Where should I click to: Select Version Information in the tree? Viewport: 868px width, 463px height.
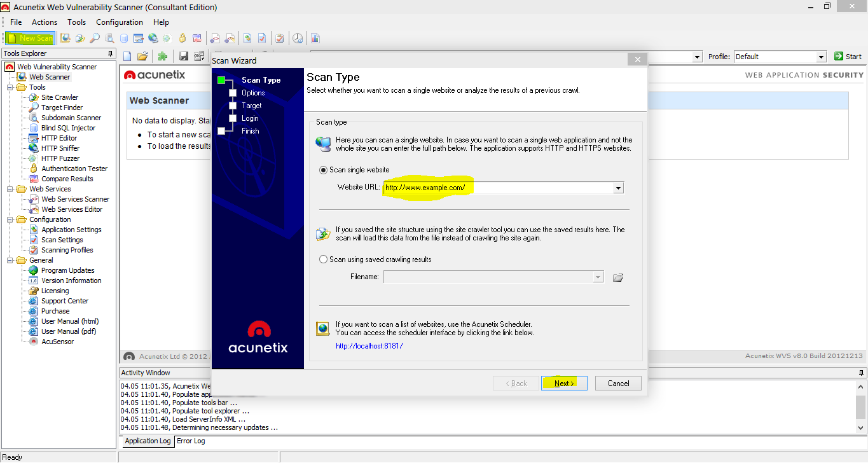[x=71, y=280]
